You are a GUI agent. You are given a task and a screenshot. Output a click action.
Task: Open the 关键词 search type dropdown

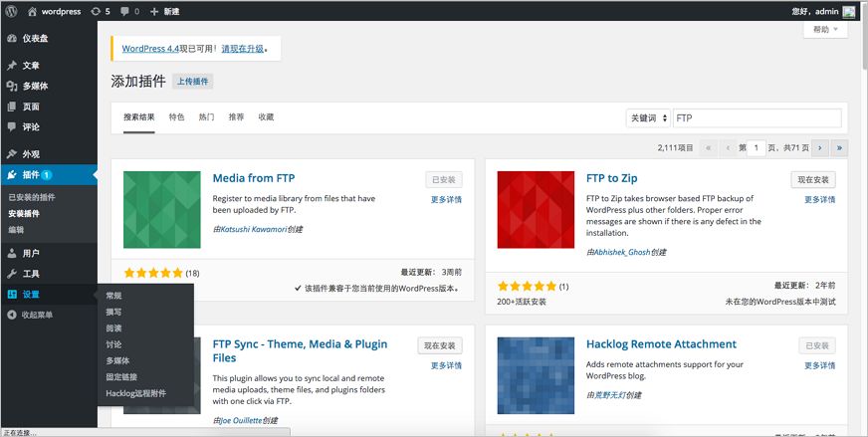pyautogui.click(x=648, y=118)
